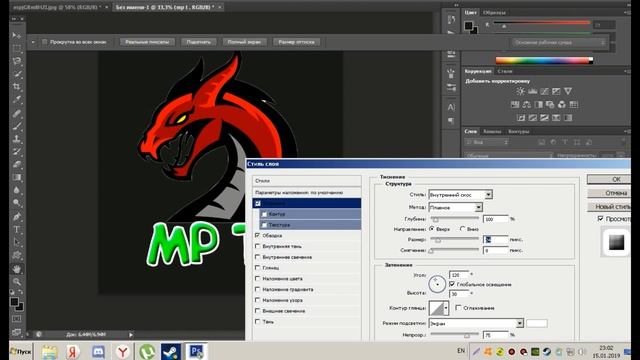
Task: Switch to the Образцы tab
Action: pos(494,13)
